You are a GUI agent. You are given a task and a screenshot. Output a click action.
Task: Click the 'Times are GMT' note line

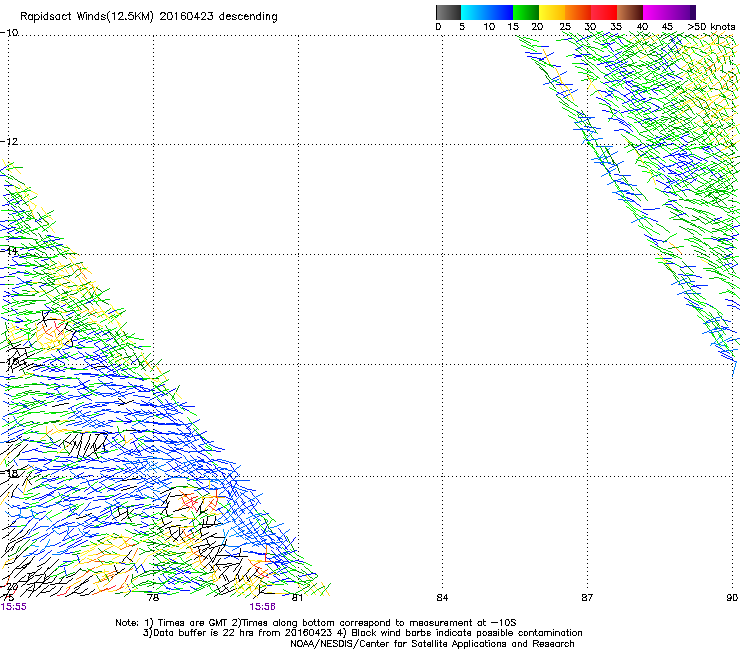click(316, 623)
